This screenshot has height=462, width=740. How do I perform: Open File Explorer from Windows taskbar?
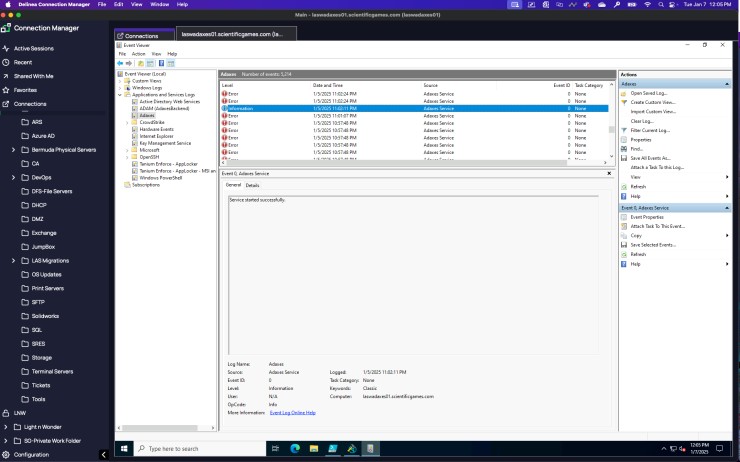click(x=314, y=448)
